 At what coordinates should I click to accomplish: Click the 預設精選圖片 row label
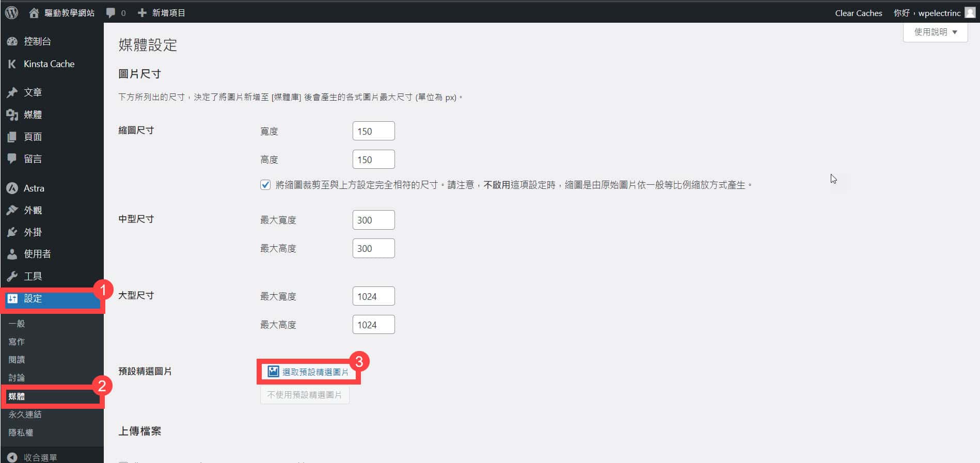coord(145,372)
